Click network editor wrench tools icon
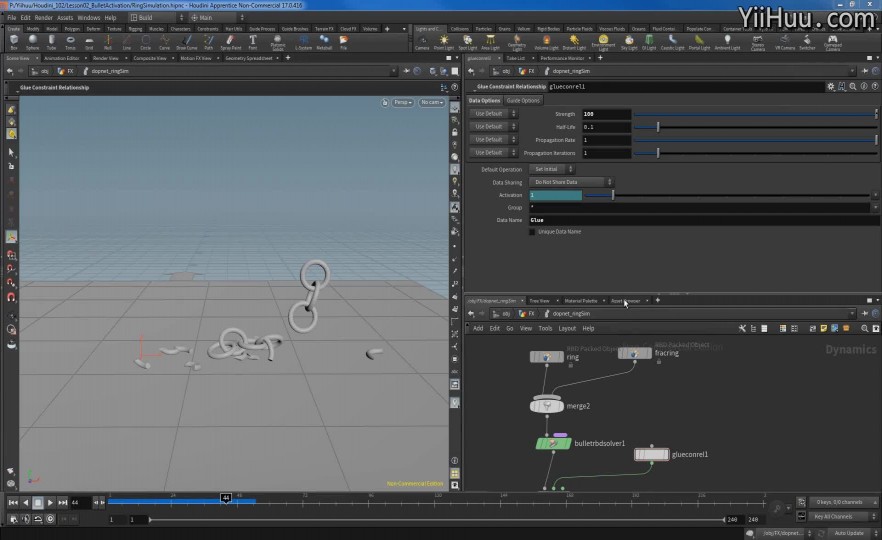This screenshot has width=882, height=540. 742,328
